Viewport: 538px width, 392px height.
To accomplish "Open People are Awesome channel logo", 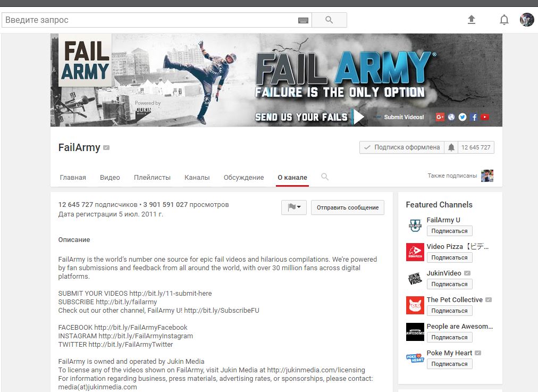I will pyautogui.click(x=415, y=331).
